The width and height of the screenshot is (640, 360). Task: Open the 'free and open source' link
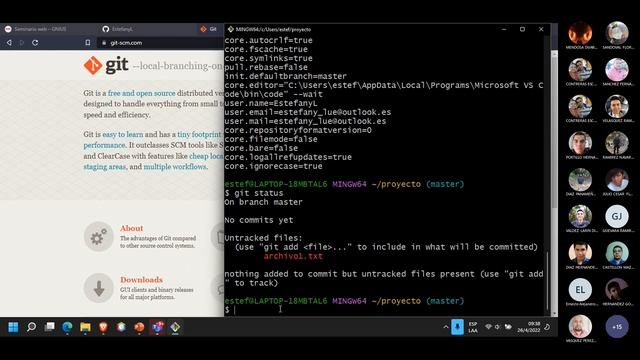pyautogui.click(x=141, y=93)
